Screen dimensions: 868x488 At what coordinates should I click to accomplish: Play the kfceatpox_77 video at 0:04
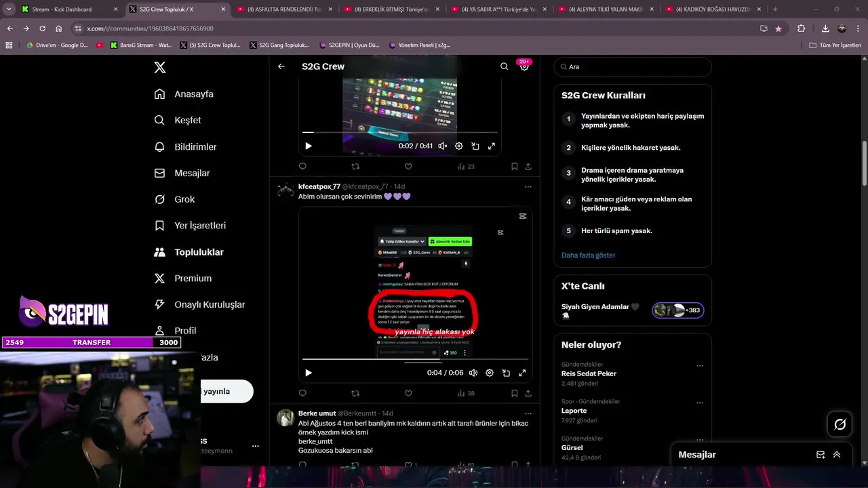pyautogui.click(x=309, y=373)
